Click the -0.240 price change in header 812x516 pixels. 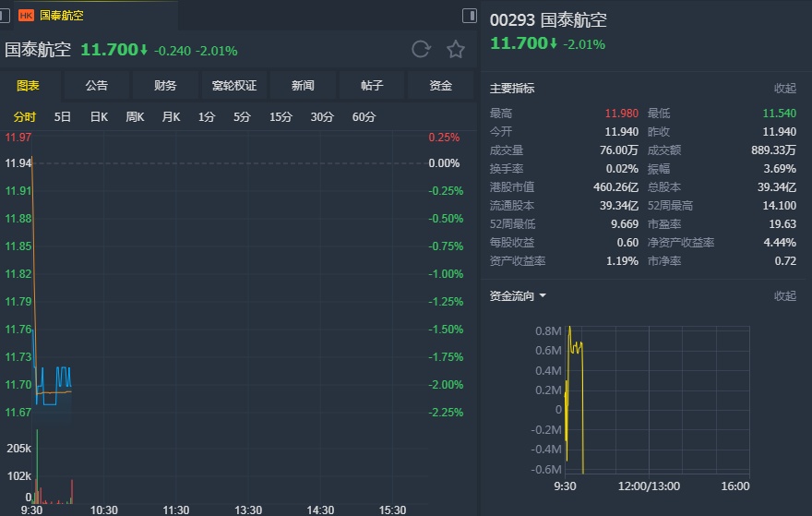coord(173,51)
